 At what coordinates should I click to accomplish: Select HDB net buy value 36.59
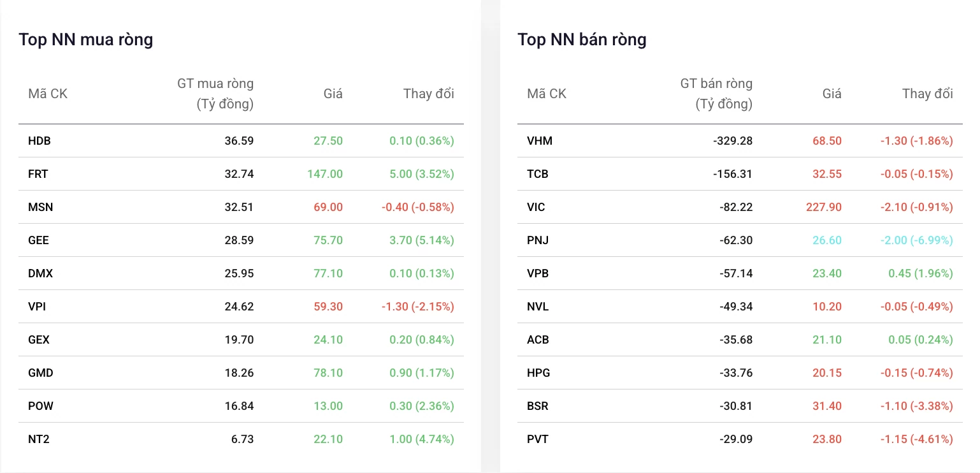tap(239, 141)
